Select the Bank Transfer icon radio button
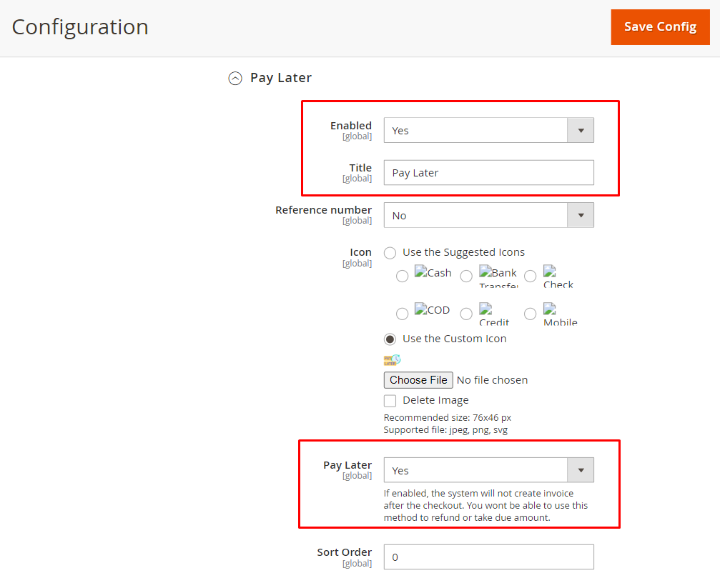Image resolution: width=720 pixels, height=588 pixels. (466, 276)
